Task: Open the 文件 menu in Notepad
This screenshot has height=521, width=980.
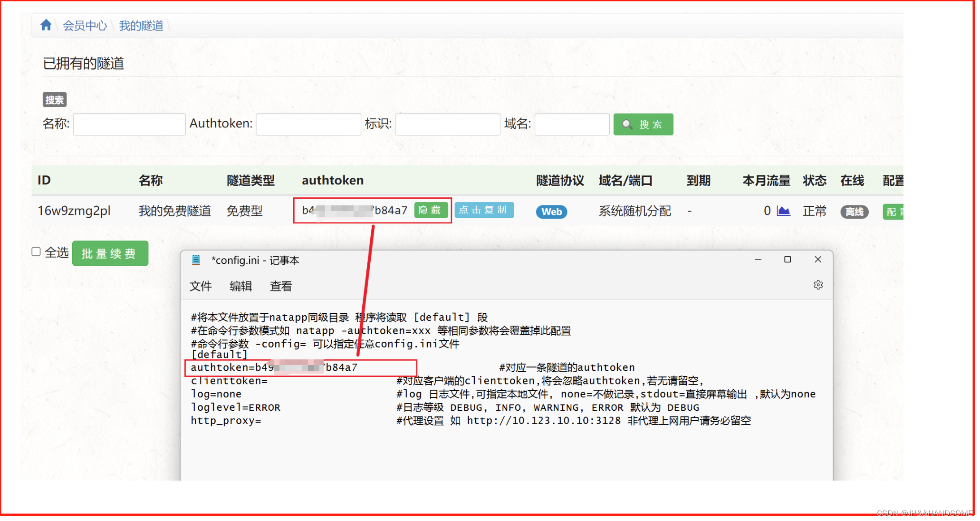Action: click(201, 286)
